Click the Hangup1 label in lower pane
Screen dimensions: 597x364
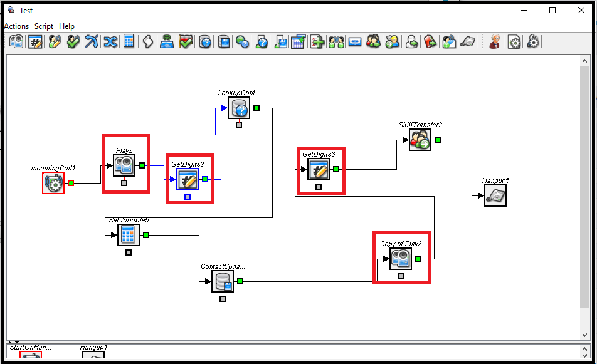(93, 347)
